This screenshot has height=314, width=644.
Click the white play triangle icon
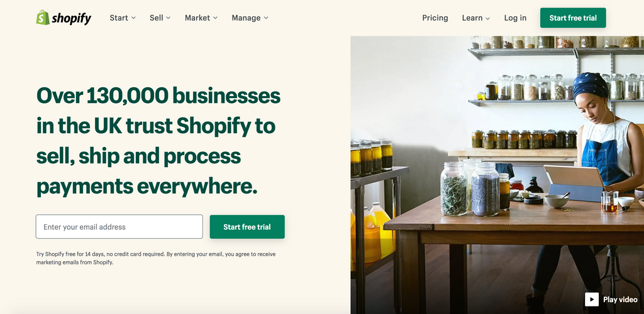click(x=591, y=300)
